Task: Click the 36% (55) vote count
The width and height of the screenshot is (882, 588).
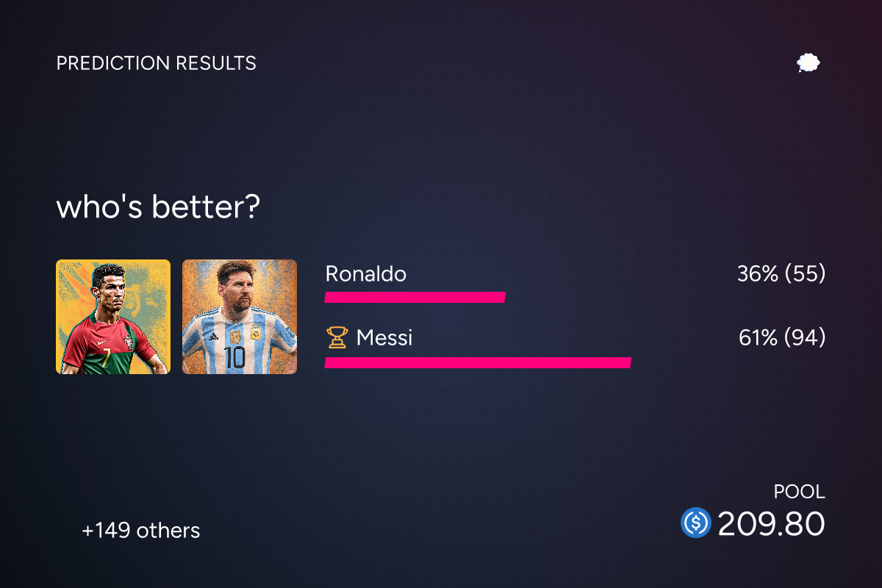Action: (781, 274)
